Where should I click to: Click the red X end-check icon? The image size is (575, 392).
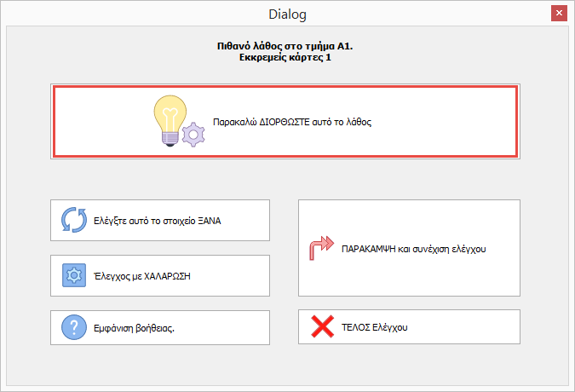click(x=320, y=326)
